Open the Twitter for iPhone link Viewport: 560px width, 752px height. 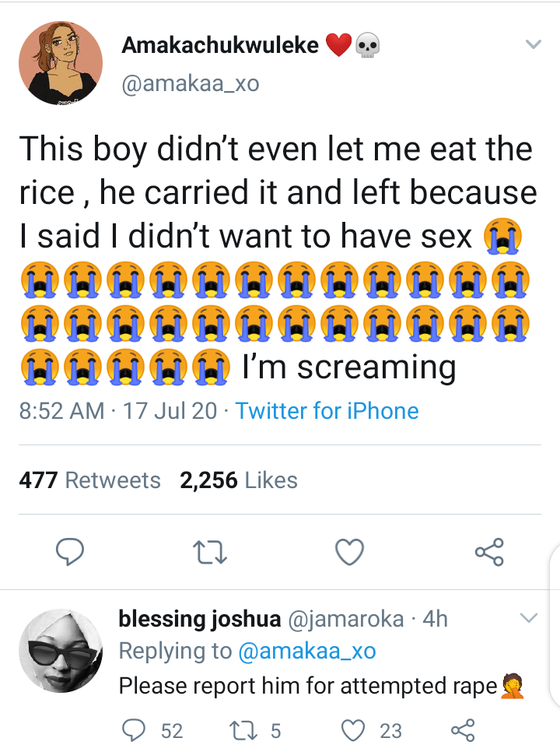point(327,411)
